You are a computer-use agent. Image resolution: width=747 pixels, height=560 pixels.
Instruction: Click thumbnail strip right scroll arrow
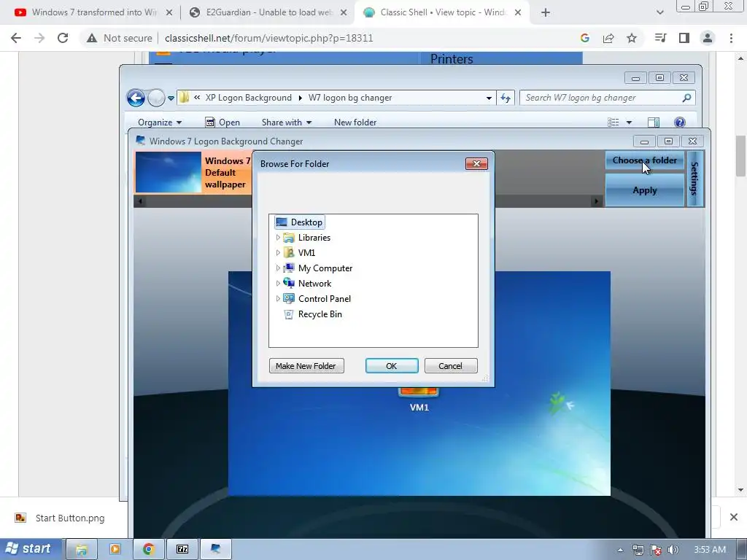click(x=596, y=201)
